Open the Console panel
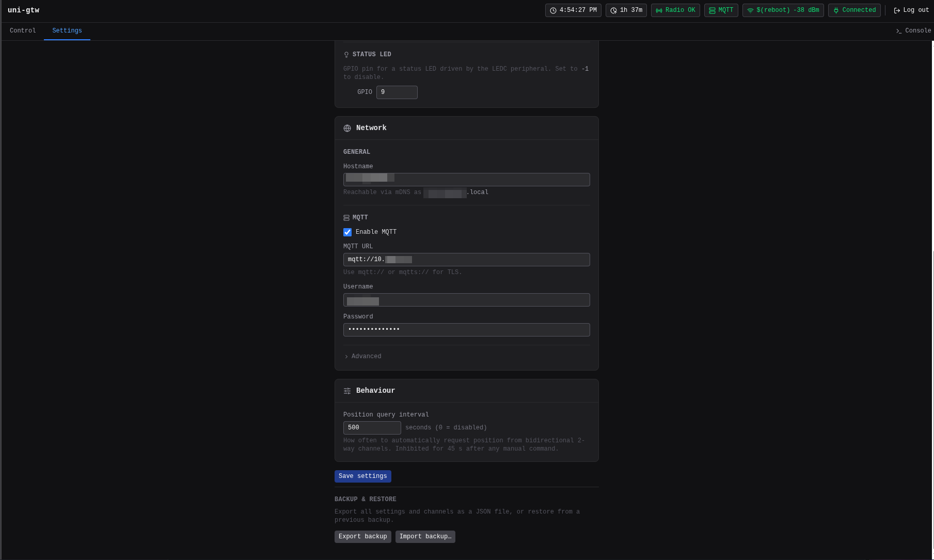The width and height of the screenshot is (934, 560). [x=913, y=31]
